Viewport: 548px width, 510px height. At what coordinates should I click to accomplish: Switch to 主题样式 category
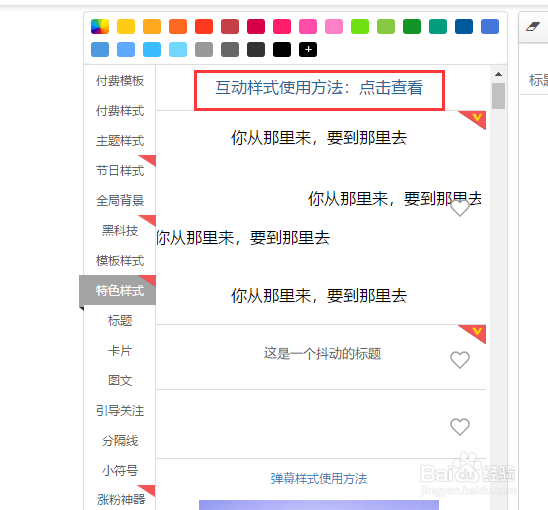click(x=120, y=141)
